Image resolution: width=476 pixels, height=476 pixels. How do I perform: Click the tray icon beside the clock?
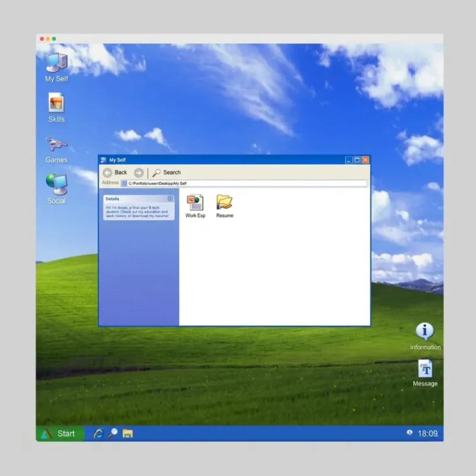click(x=409, y=432)
